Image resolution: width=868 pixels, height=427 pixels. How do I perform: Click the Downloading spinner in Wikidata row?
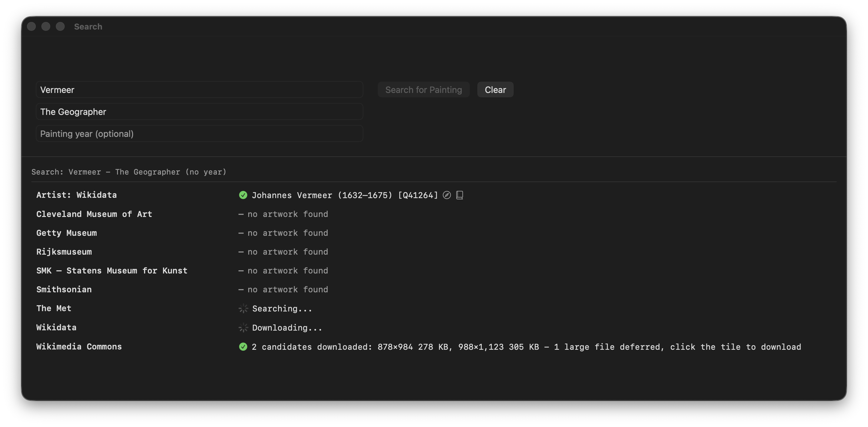click(243, 327)
